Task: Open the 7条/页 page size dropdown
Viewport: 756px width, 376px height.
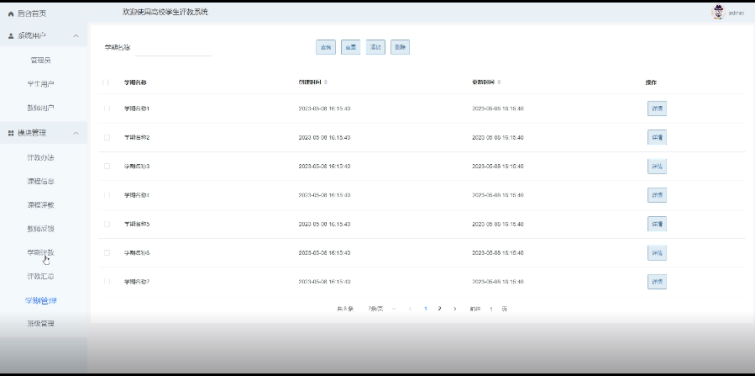Action: (382, 309)
